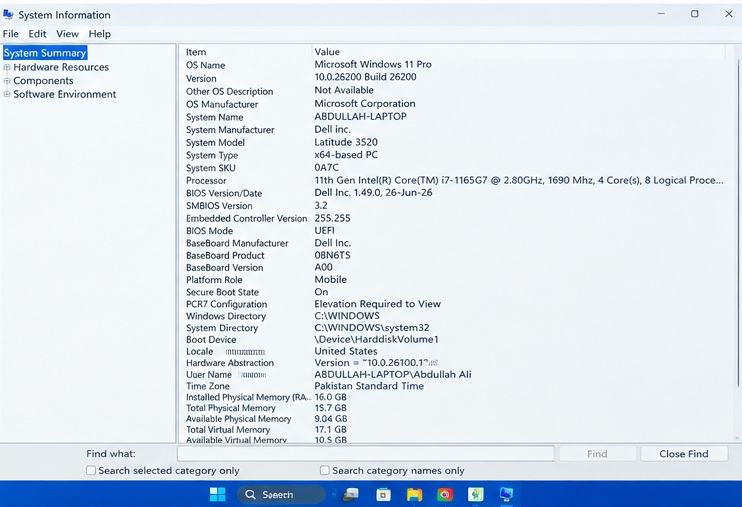The height and width of the screenshot is (507, 742).
Task: Select the System Manufacturer row
Action: 453,130
